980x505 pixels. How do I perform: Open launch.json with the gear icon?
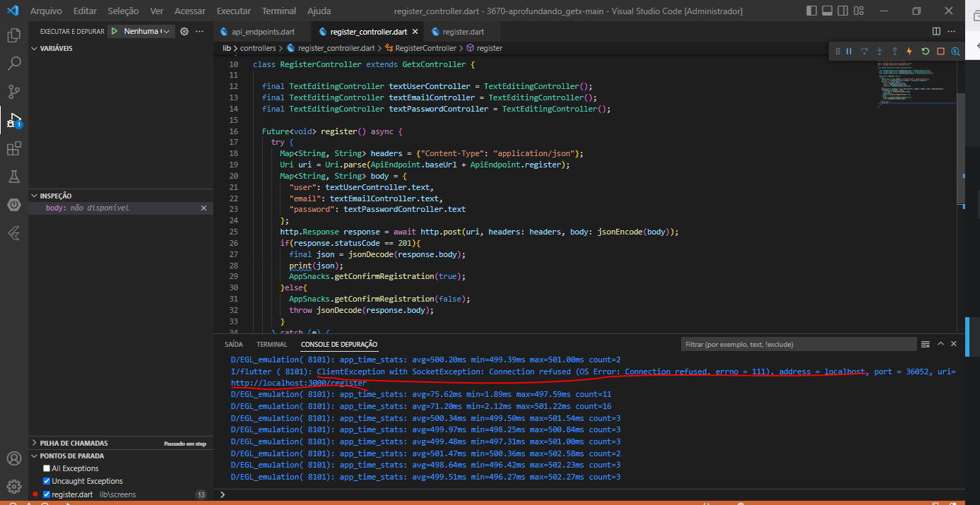coord(184,32)
